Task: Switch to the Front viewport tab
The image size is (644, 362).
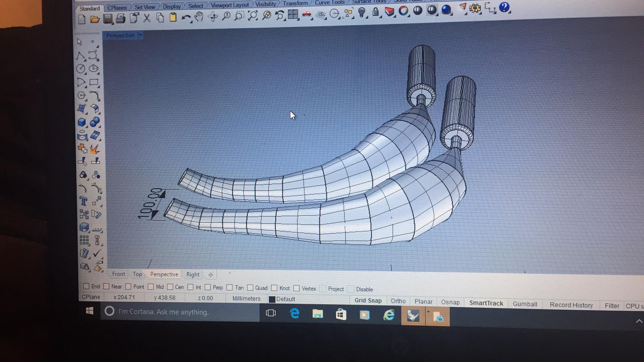Action: tap(118, 274)
